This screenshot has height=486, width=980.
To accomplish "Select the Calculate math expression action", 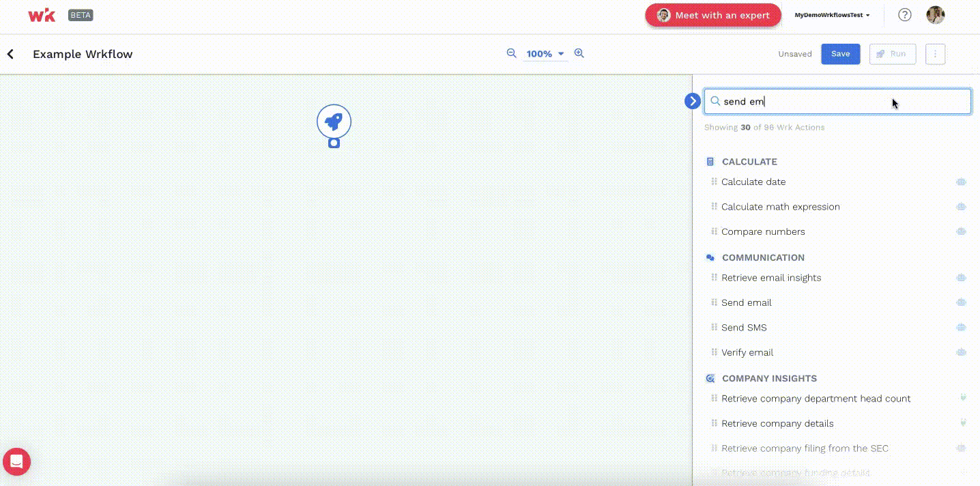I will point(781,207).
